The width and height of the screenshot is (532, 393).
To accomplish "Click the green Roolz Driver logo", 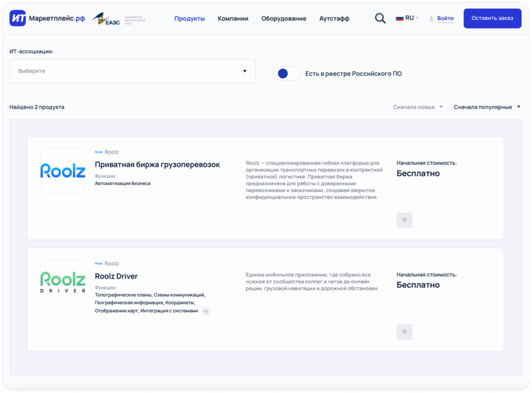I will (63, 282).
